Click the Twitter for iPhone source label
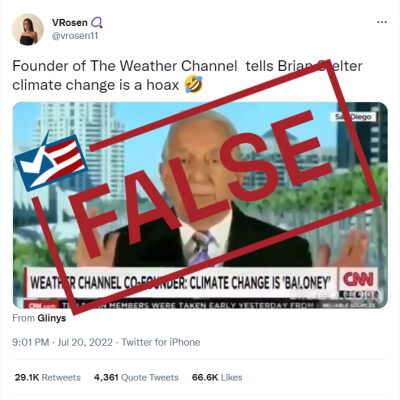 point(161,342)
